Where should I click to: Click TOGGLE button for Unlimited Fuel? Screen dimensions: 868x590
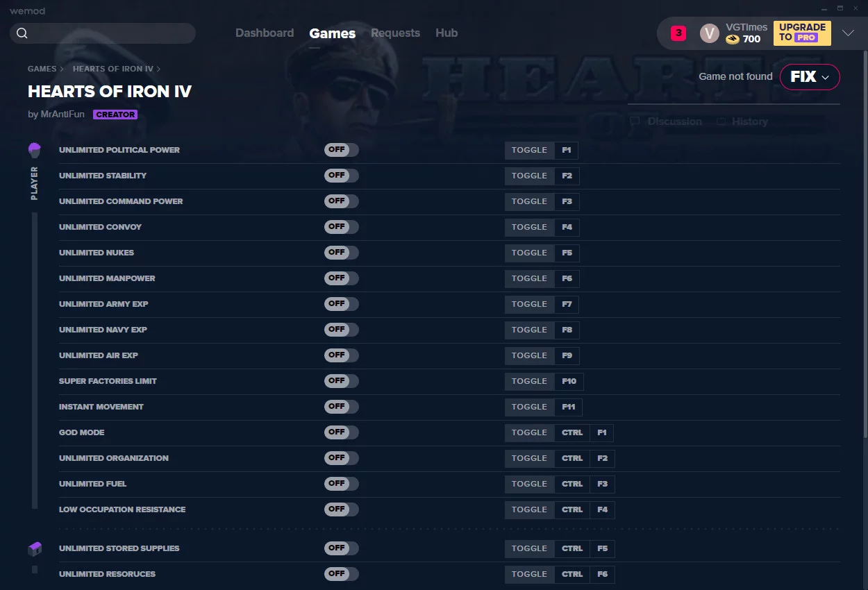530,484
